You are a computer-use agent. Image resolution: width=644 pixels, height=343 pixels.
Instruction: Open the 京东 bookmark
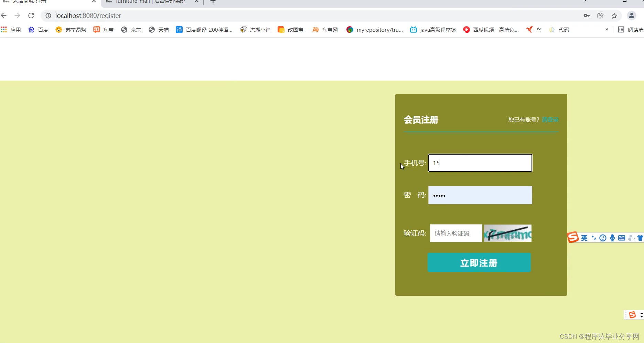pyautogui.click(x=131, y=30)
